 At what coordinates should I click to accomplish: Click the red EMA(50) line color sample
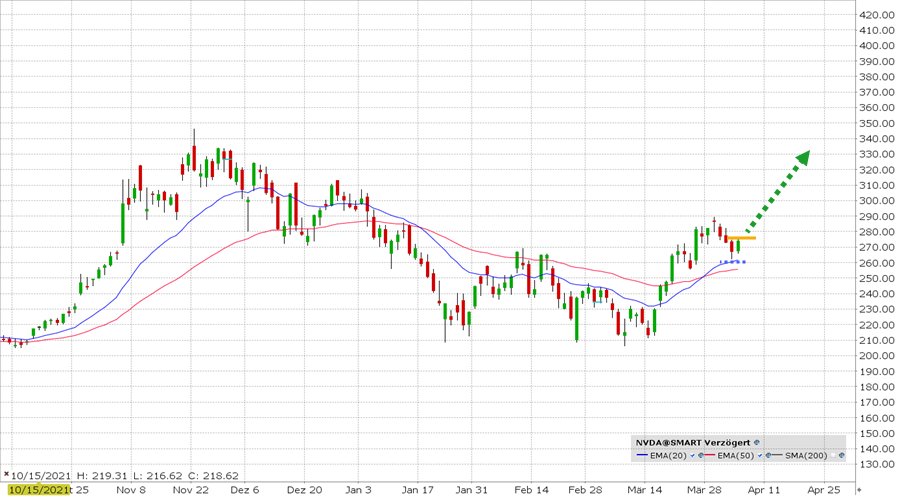(x=709, y=455)
